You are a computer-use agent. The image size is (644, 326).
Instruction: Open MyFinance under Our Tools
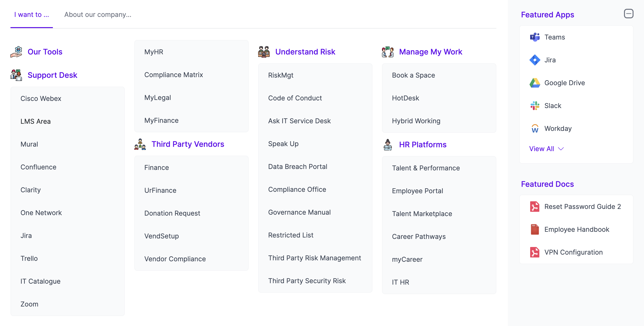tap(161, 120)
